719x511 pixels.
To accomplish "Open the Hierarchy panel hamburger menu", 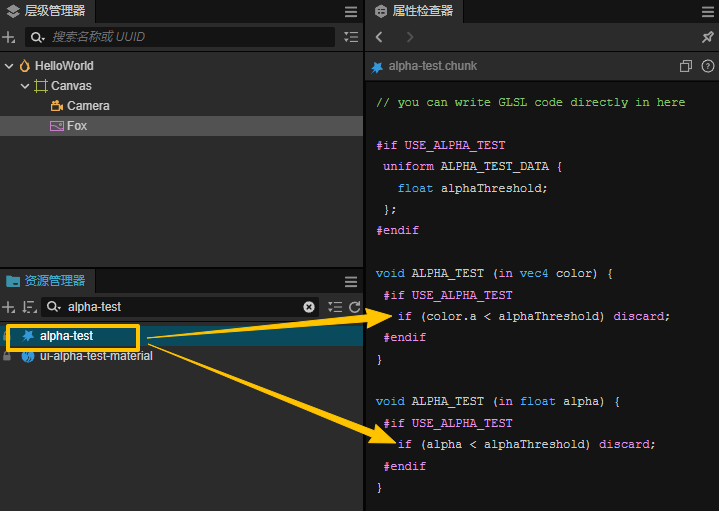I will [351, 12].
